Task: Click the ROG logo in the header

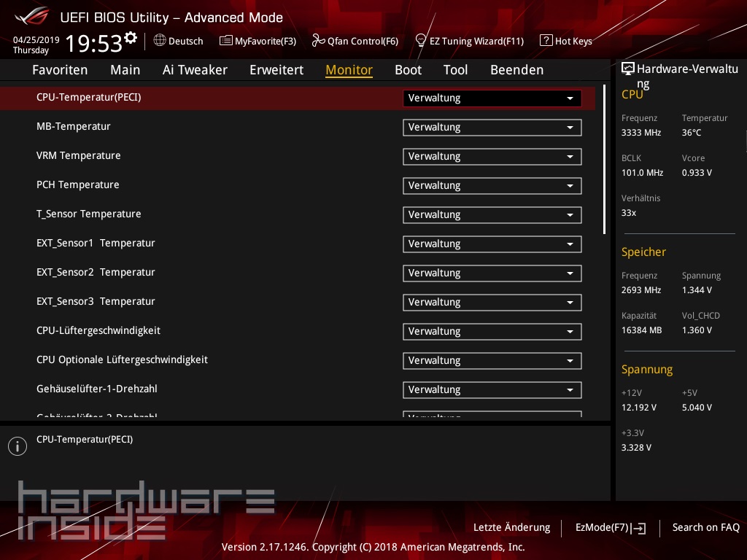Action: click(x=32, y=17)
